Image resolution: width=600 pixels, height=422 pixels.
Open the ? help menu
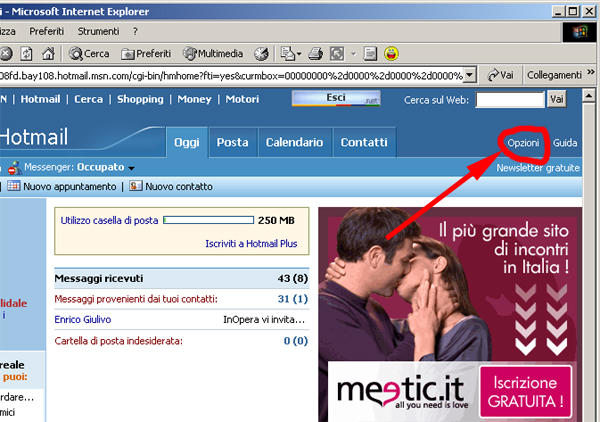135,31
